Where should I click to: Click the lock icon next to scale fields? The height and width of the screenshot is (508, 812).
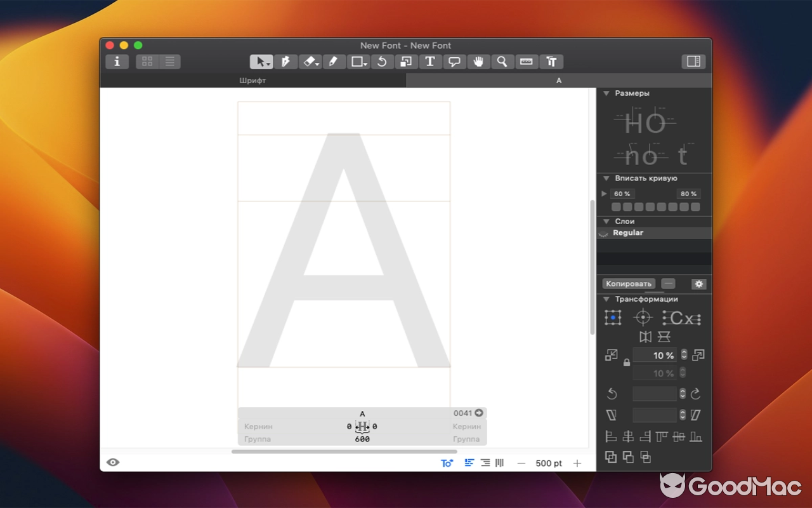[x=627, y=361]
